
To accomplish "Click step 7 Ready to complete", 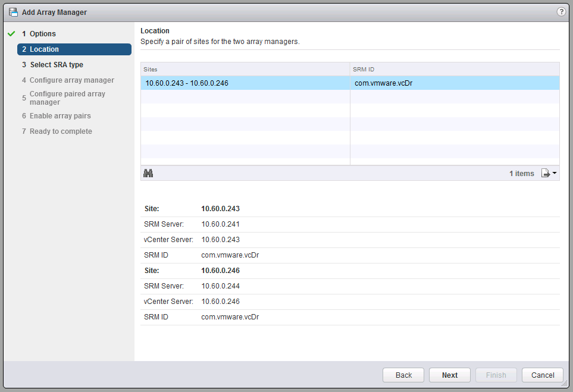I will point(61,131).
